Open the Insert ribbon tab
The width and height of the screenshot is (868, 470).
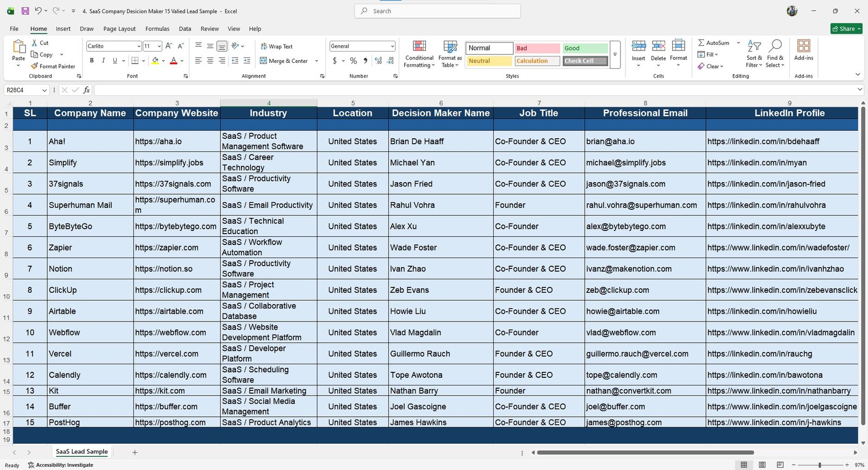coord(63,29)
